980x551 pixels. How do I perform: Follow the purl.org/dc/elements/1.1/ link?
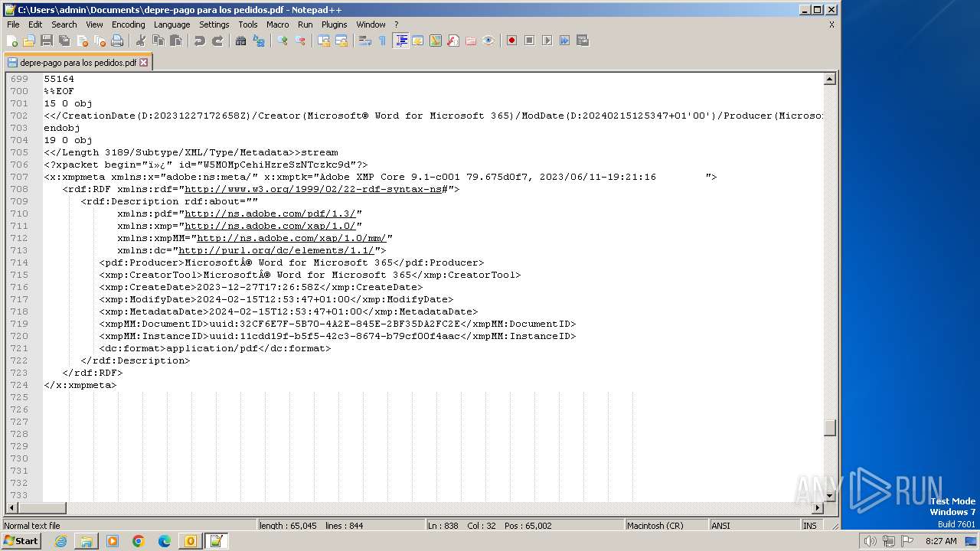[276, 250]
